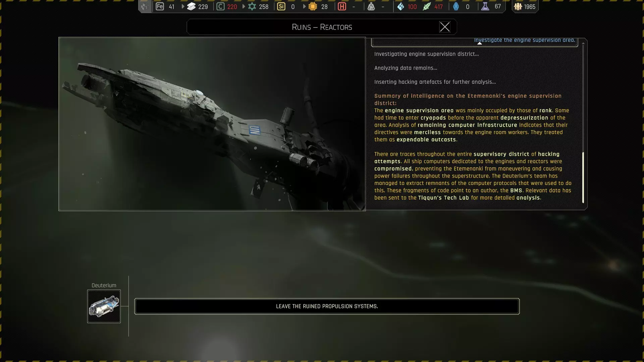644x362 pixels.
Task: Click arrow between silicon and electronics
Action: (304, 6)
